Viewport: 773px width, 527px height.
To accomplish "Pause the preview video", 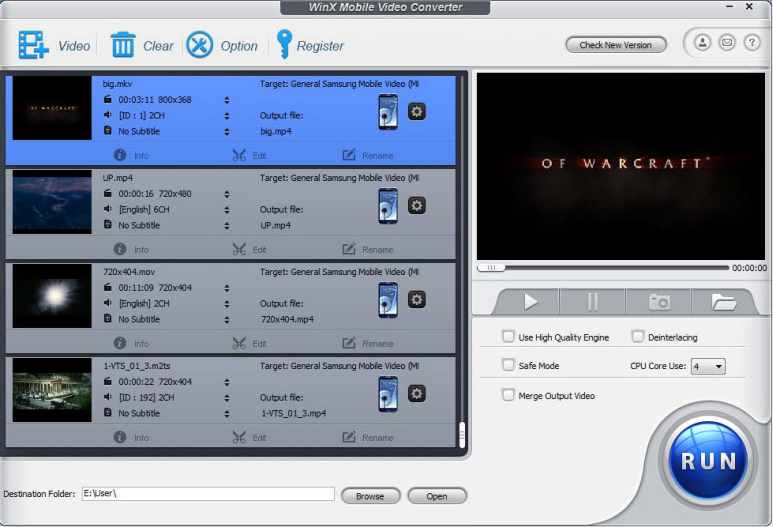I will click(593, 302).
